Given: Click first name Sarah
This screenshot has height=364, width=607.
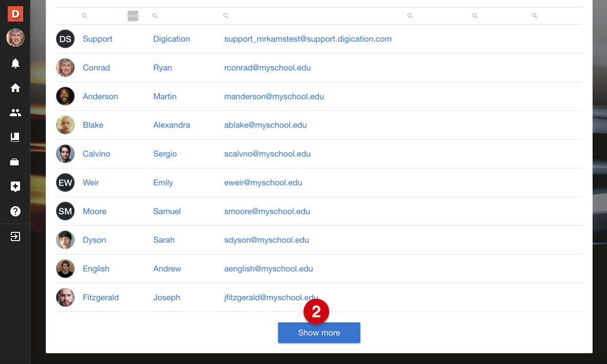Looking at the screenshot, I should click(164, 240).
